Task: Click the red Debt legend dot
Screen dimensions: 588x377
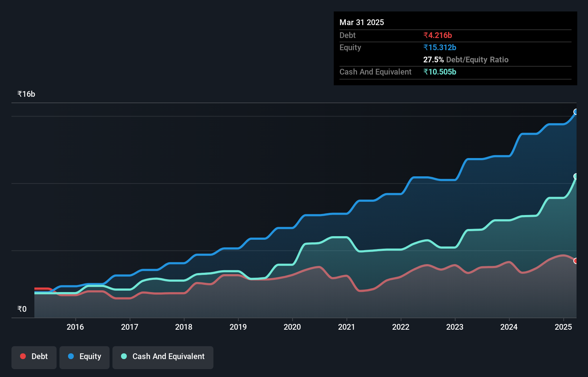Action: click(x=23, y=356)
